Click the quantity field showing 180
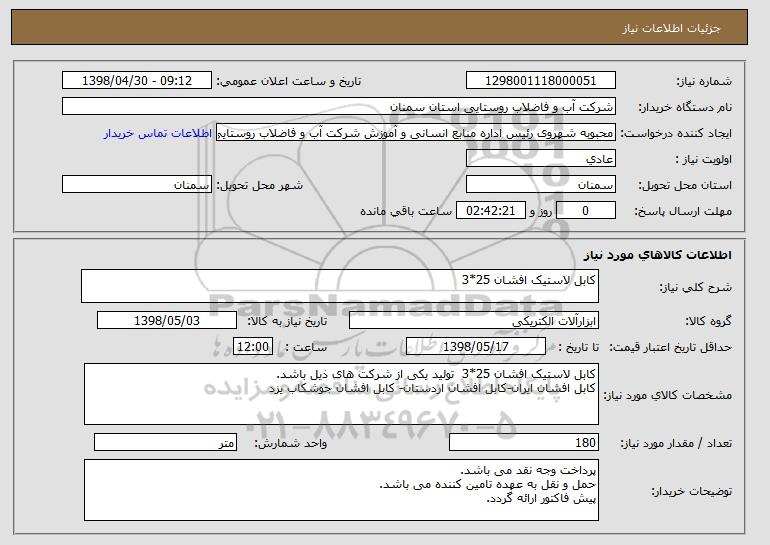 click(x=524, y=442)
